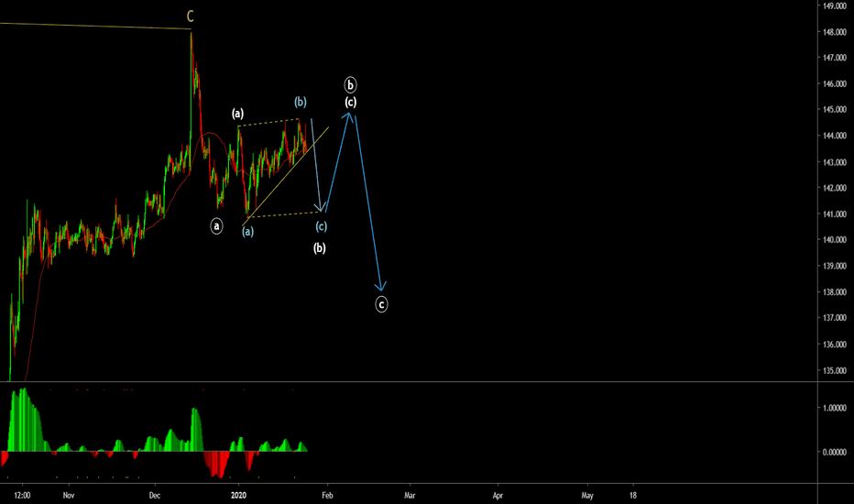Click the 144.000 price axis label
The height and width of the screenshot is (504, 854).
[x=835, y=136]
